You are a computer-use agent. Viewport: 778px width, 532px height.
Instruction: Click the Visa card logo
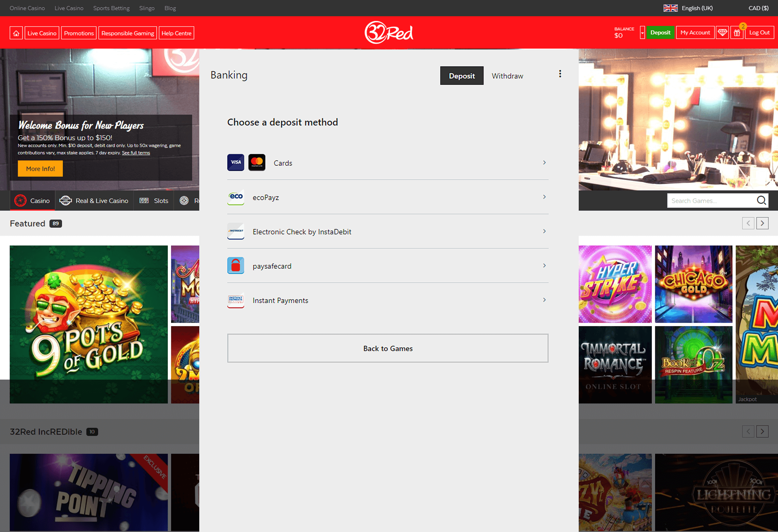tap(236, 162)
